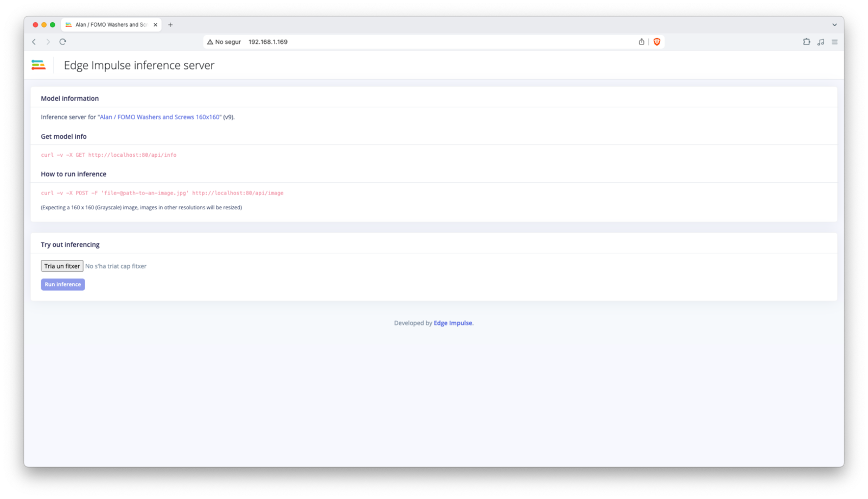This screenshot has height=499, width=868.
Task: Click the 'Get model info' heading
Action: pos(63,137)
